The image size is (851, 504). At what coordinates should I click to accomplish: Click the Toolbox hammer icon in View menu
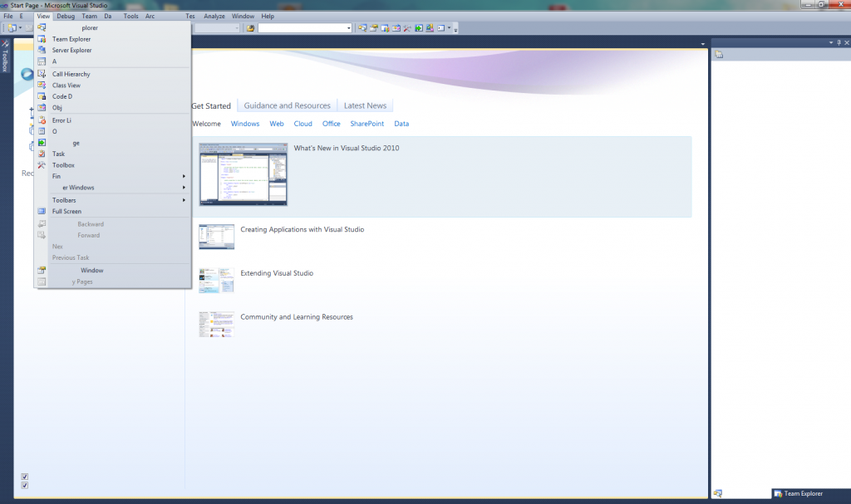click(42, 165)
